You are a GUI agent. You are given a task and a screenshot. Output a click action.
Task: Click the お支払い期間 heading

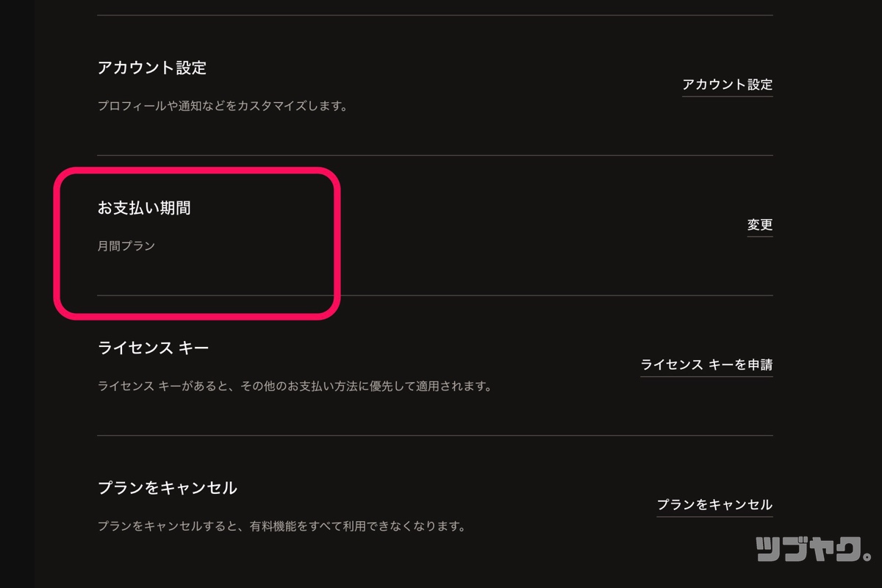144,208
